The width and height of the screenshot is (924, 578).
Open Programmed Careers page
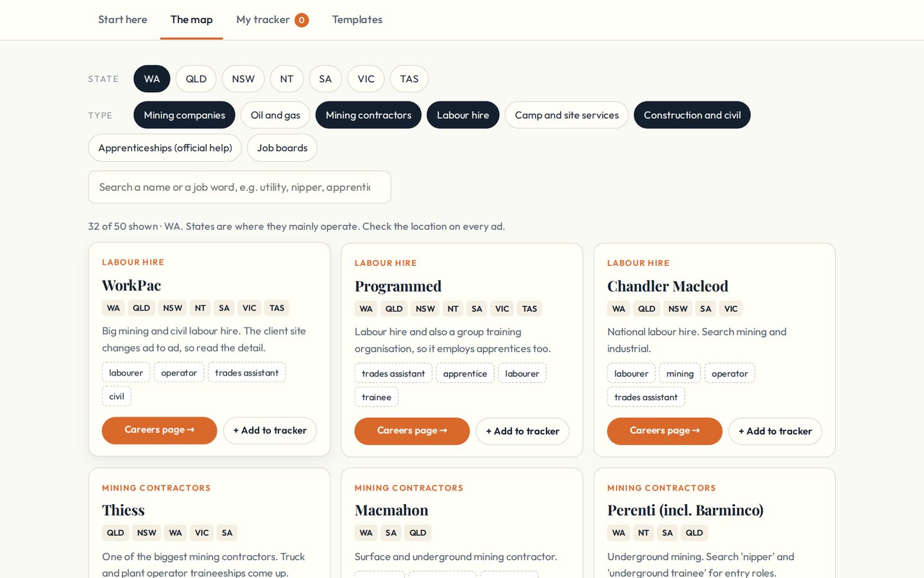point(412,431)
